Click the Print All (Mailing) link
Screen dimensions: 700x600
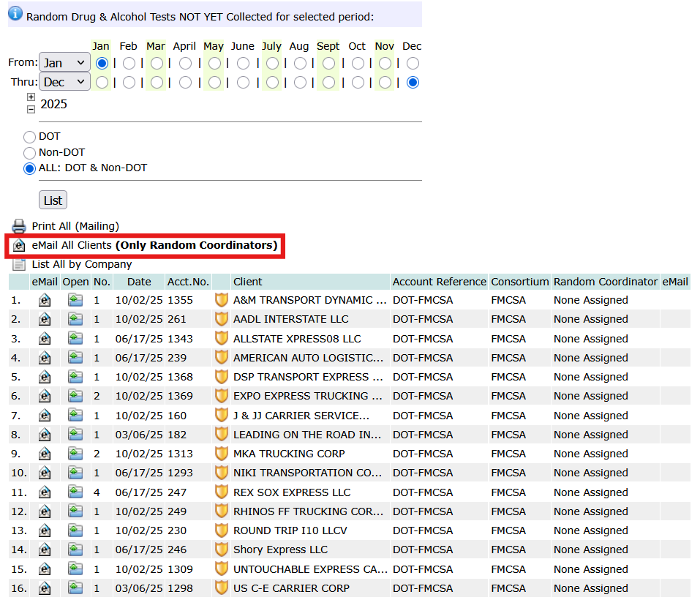(x=75, y=226)
